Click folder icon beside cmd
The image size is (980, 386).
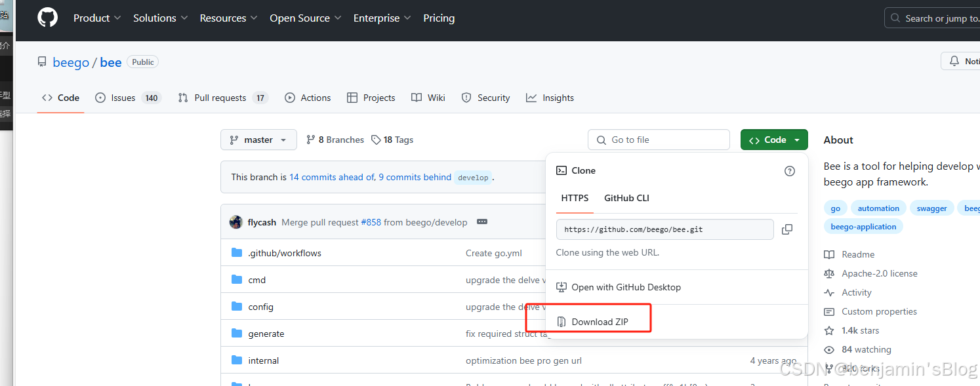(237, 280)
